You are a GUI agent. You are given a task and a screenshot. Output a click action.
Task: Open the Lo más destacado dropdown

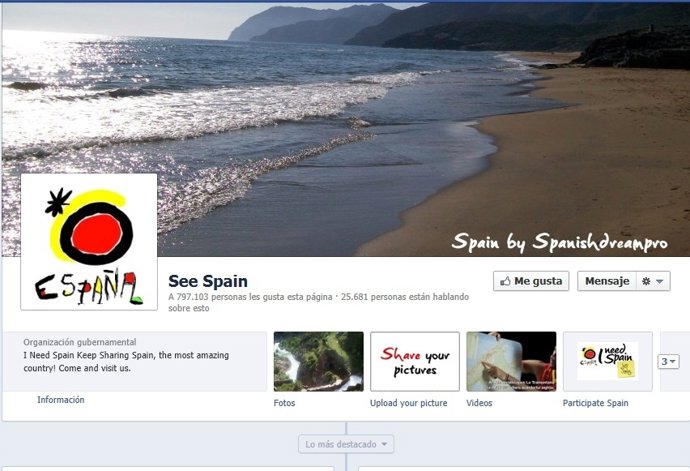click(x=346, y=444)
